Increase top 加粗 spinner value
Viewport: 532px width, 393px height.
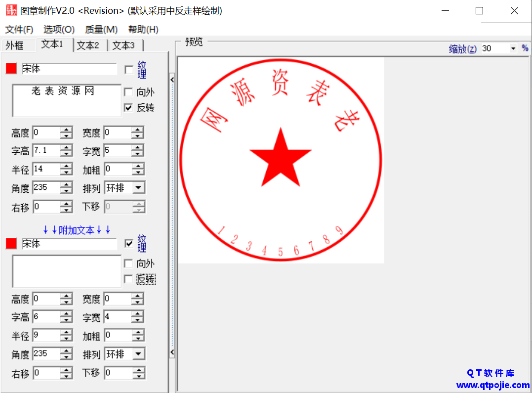coord(137,166)
